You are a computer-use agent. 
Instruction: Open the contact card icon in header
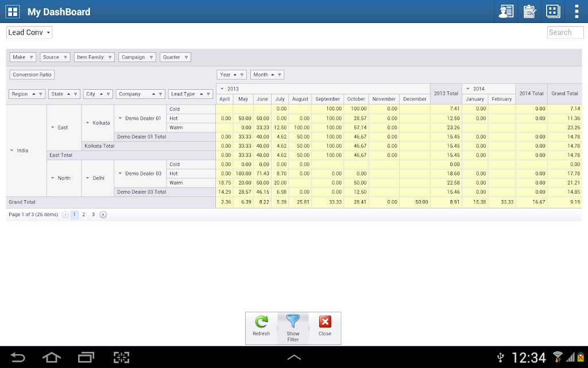coord(506,11)
